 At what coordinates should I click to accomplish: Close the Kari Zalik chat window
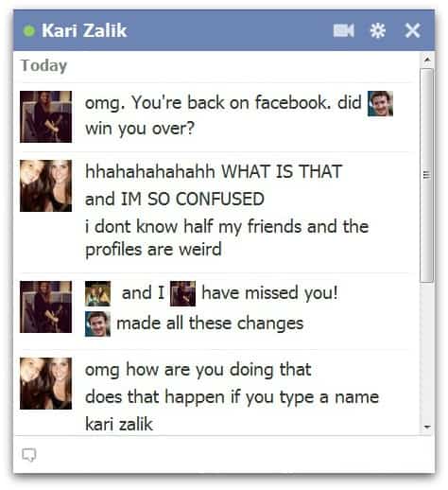(412, 30)
